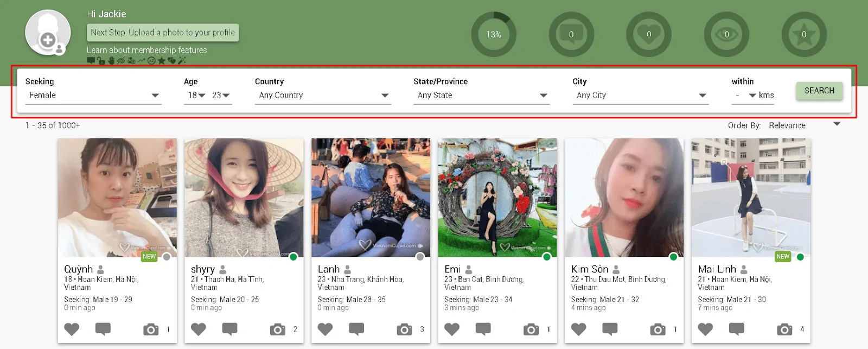
Task: Click the SEARCH button
Action: (x=819, y=91)
